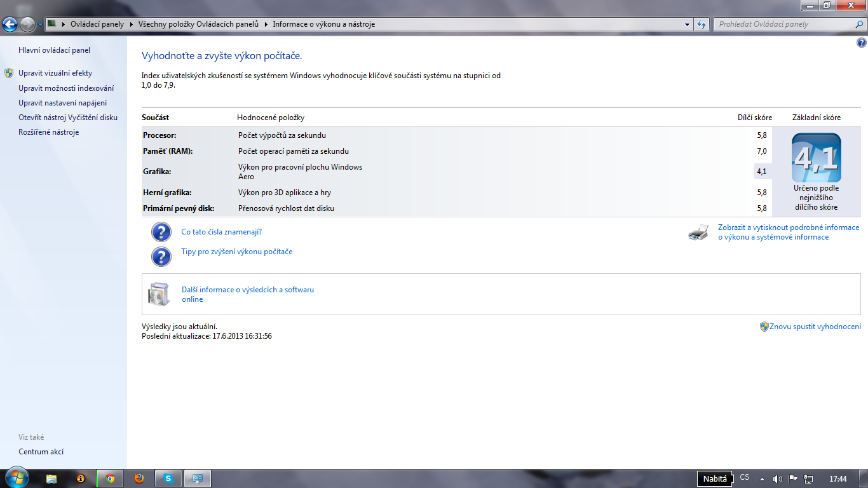Screen dimensions: 868x488
Task: Click the Poslední aktualizace date text
Action: [207, 336]
